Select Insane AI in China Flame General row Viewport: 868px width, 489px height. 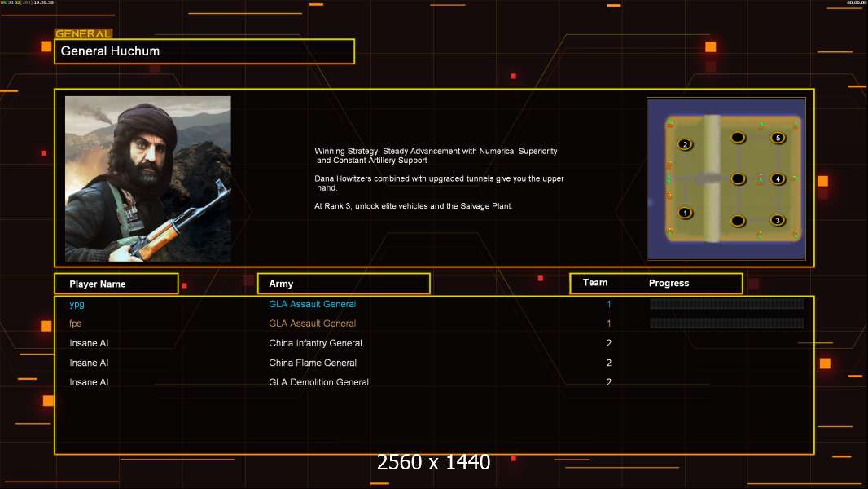89,363
